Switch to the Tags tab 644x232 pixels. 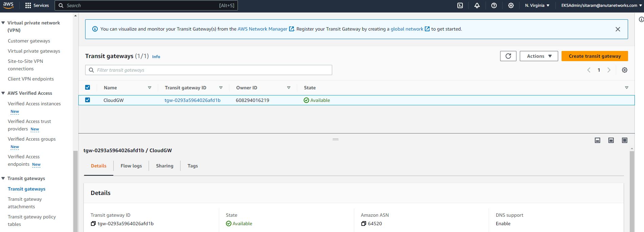click(193, 166)
